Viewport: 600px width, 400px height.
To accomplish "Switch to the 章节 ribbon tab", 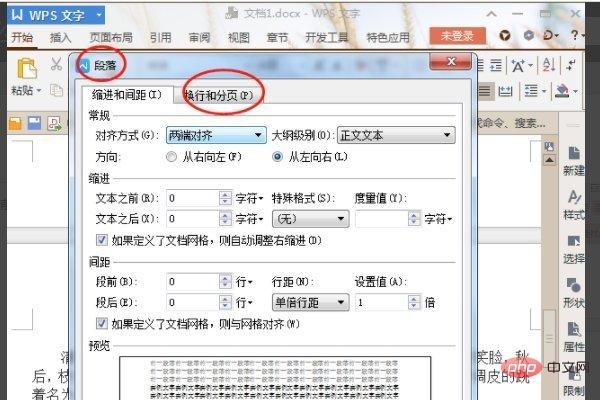I will (x=277, y=38).
